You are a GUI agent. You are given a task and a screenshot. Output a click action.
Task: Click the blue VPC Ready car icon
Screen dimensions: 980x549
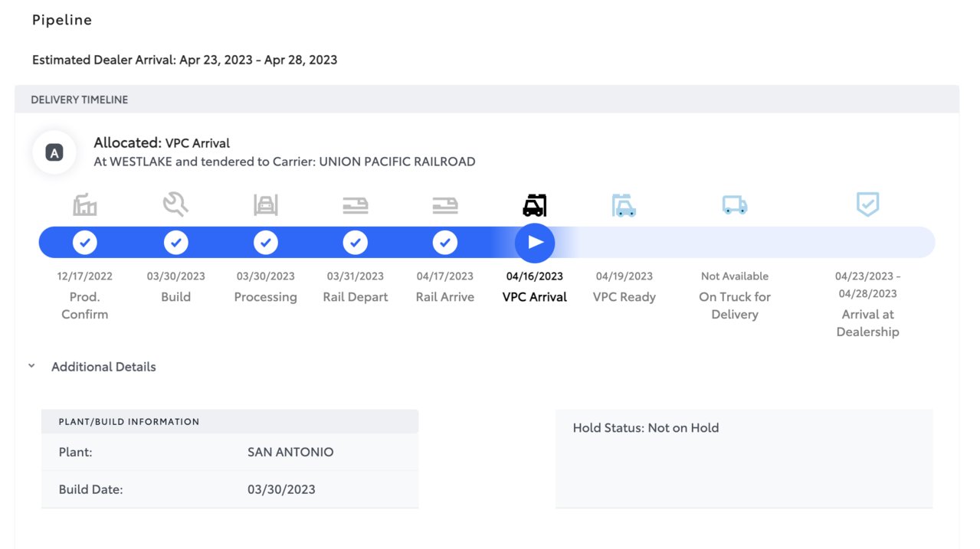pos(624,205)
